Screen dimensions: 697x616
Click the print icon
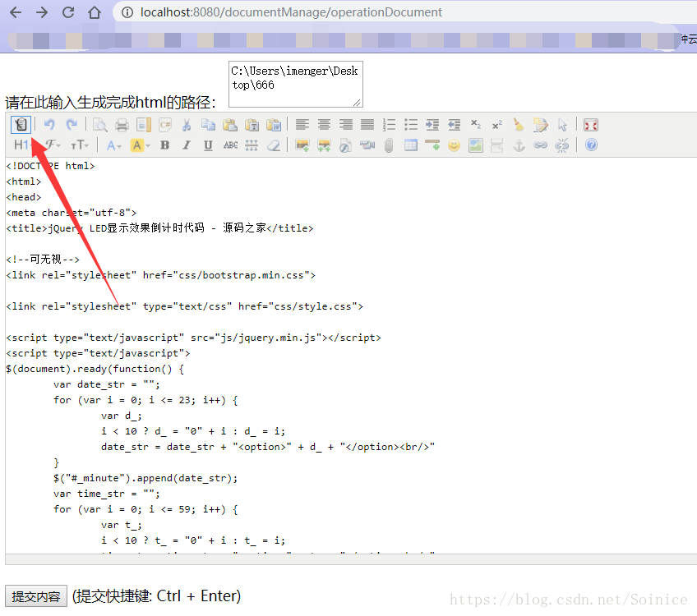click(122, 125)
